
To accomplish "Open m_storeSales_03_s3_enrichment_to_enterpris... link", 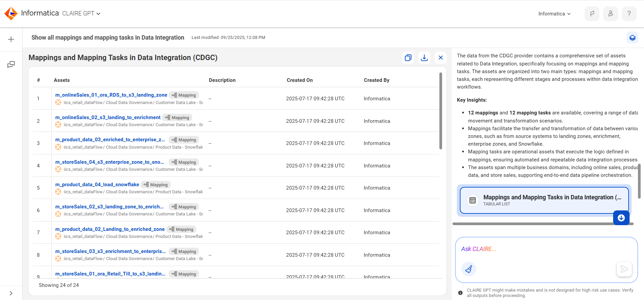I will coord(110,251).
